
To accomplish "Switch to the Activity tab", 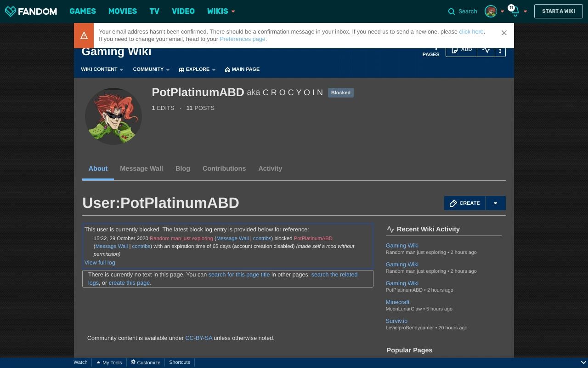I will click(x=270, y=168).
